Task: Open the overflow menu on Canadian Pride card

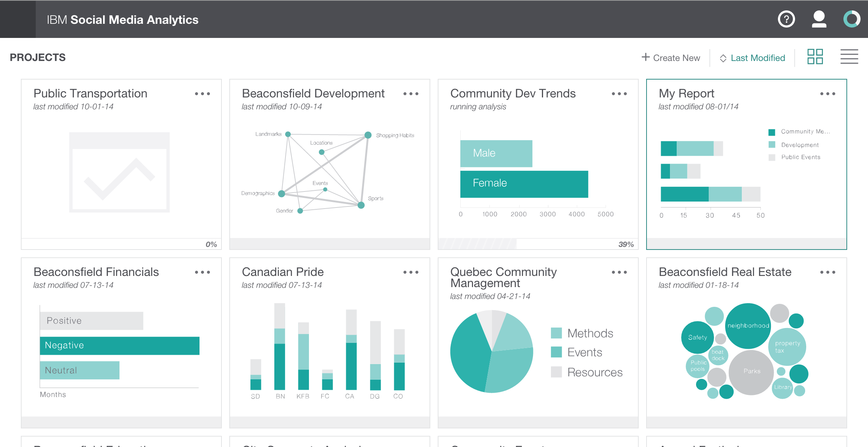Action: pos(411,272)
